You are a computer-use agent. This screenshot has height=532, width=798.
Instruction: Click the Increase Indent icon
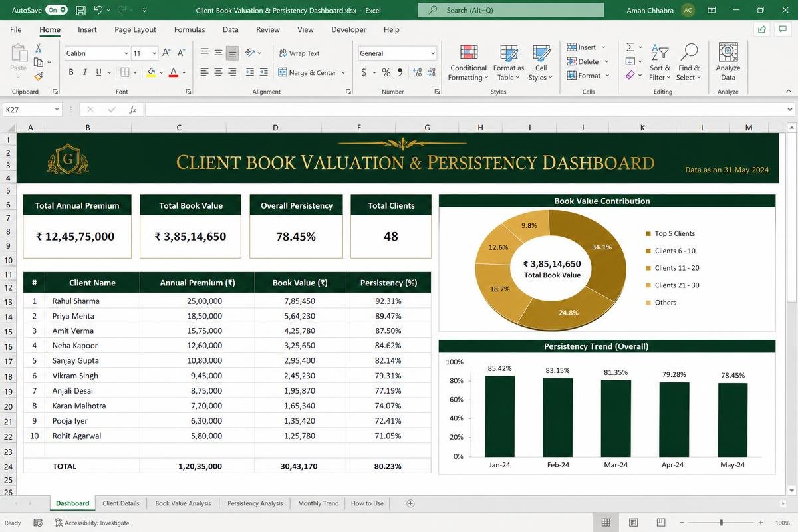point(264,72)
